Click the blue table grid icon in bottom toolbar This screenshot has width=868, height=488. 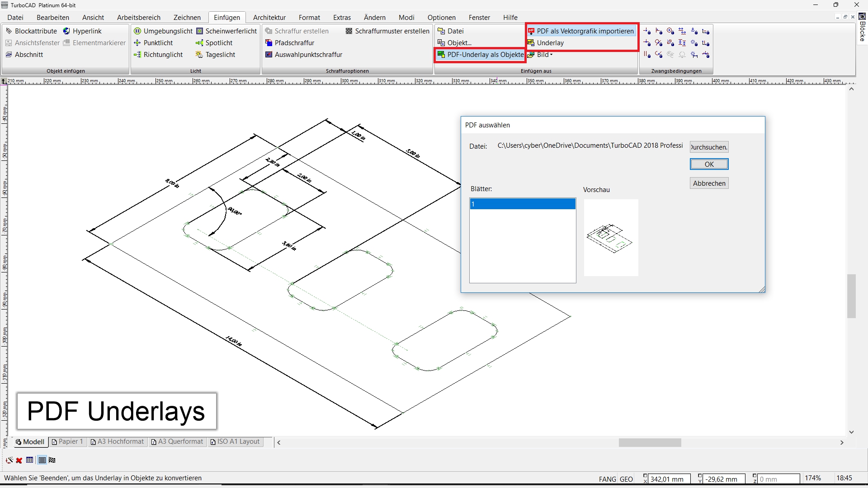coord(30,460)
